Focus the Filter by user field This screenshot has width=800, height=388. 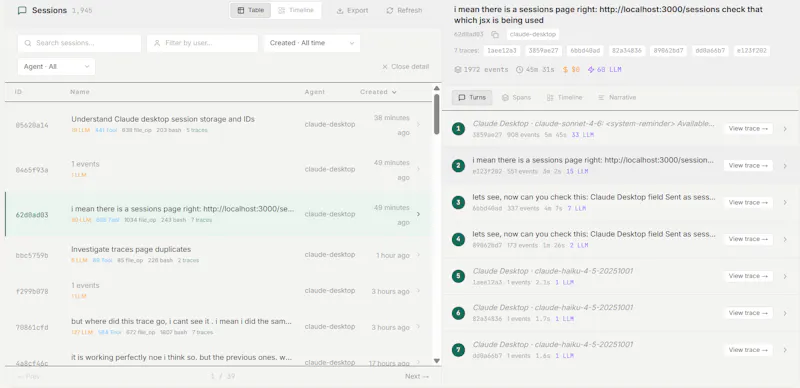pos(203,43)
